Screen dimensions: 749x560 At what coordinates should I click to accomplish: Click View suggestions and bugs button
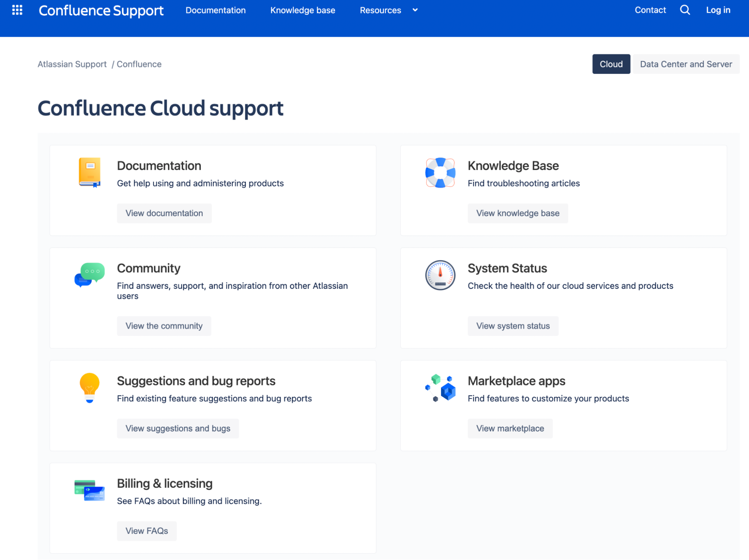(178, 428)
